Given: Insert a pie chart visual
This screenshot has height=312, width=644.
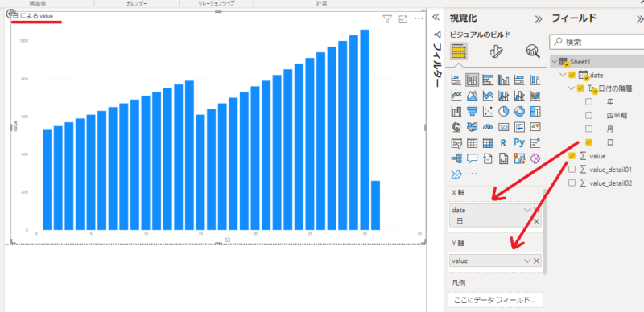Looking at the screenshot, I should [x=503, y=111].
